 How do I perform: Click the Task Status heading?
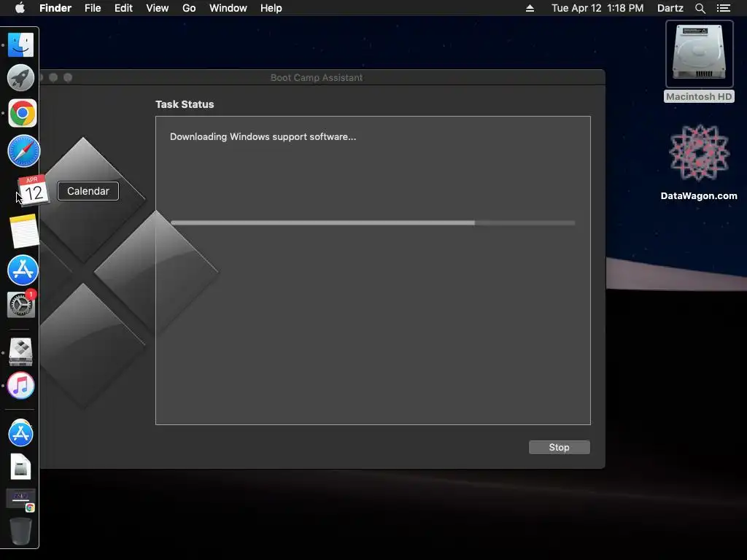(x=185, y=104)
